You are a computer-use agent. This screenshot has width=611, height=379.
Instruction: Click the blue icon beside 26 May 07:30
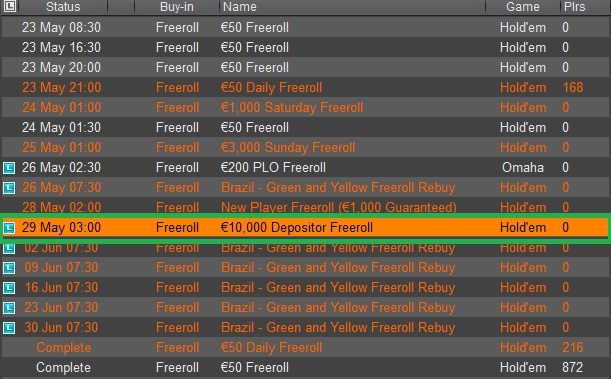(x=9, y=188)
